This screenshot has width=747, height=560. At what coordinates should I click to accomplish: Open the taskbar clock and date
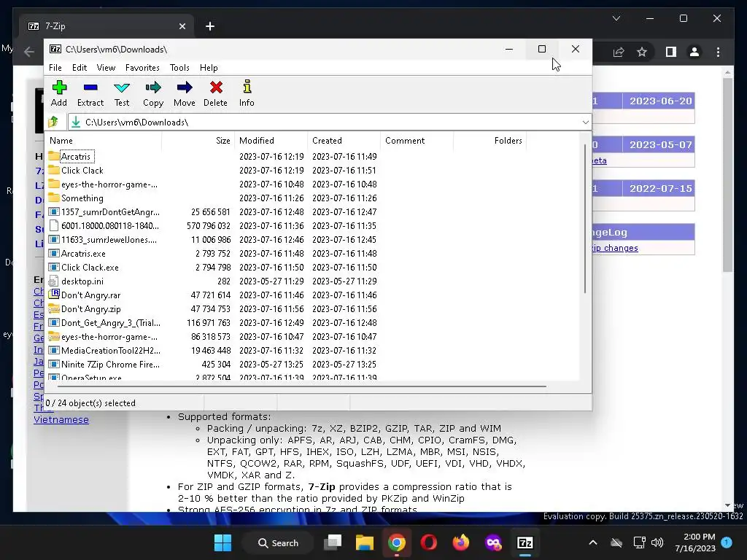click(x=695, y=542)
